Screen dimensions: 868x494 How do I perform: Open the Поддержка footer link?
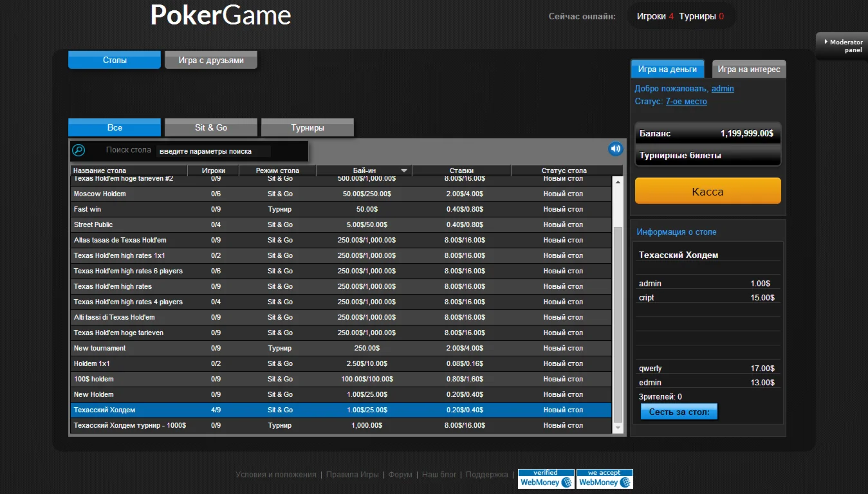[487, 475]
